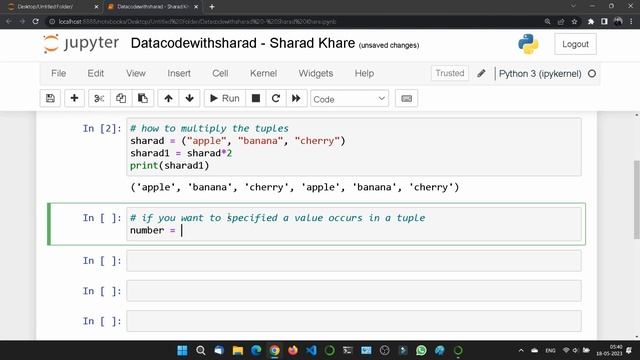The image size is (640, 360).
Task: Open Chrome profile avatar
Action: (618, 21)
